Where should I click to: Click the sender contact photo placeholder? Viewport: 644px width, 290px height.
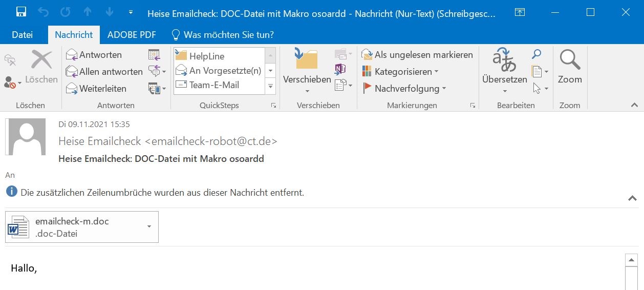coord(26,136)
